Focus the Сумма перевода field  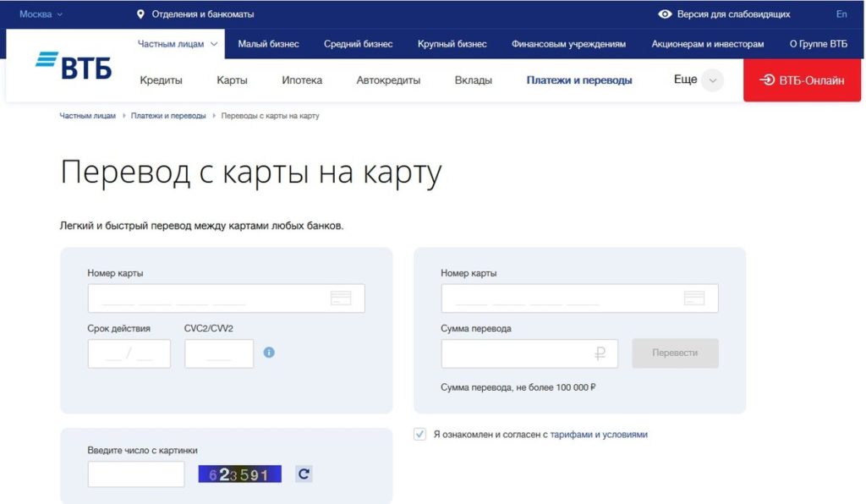[529, 353]
